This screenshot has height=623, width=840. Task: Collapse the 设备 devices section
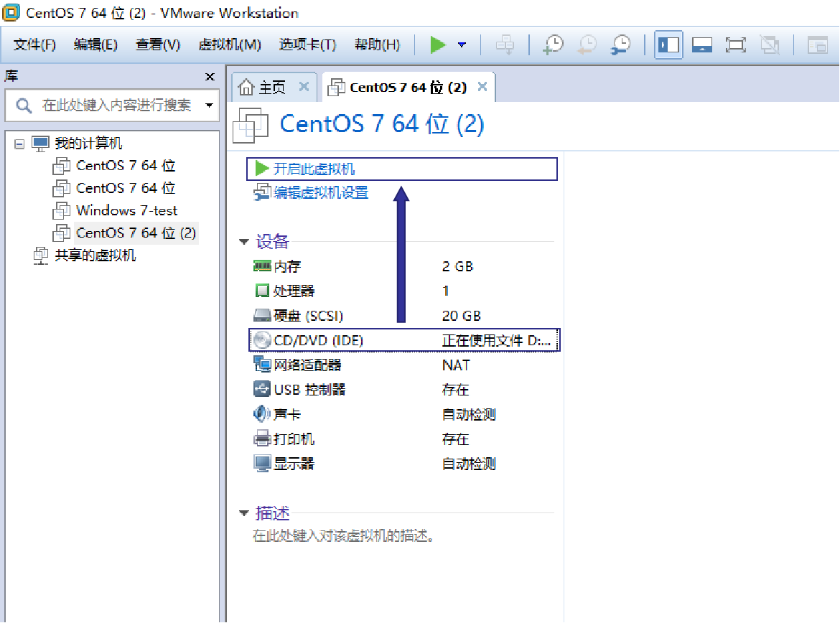tap(244, 242)
